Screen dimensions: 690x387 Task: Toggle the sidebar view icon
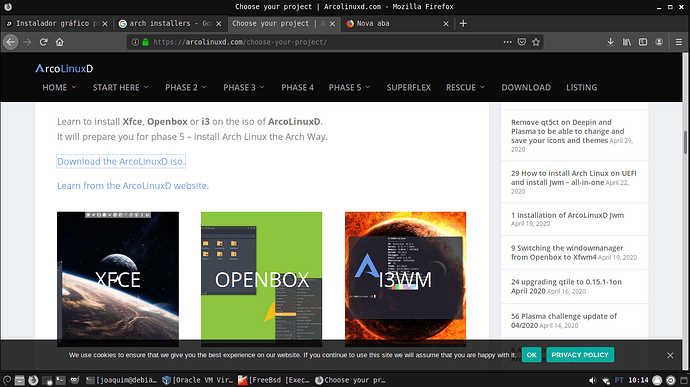click(643, 42)
